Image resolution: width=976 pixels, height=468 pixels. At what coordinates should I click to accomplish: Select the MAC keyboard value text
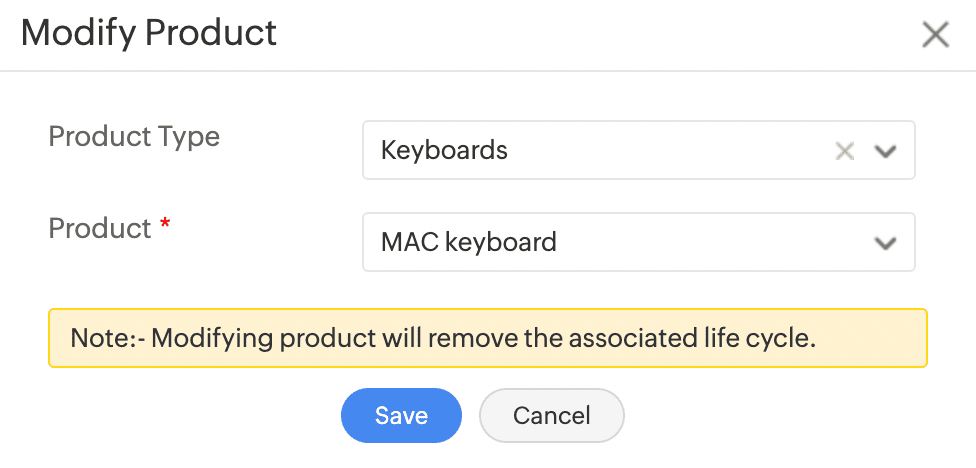click(x=468, y=242)
